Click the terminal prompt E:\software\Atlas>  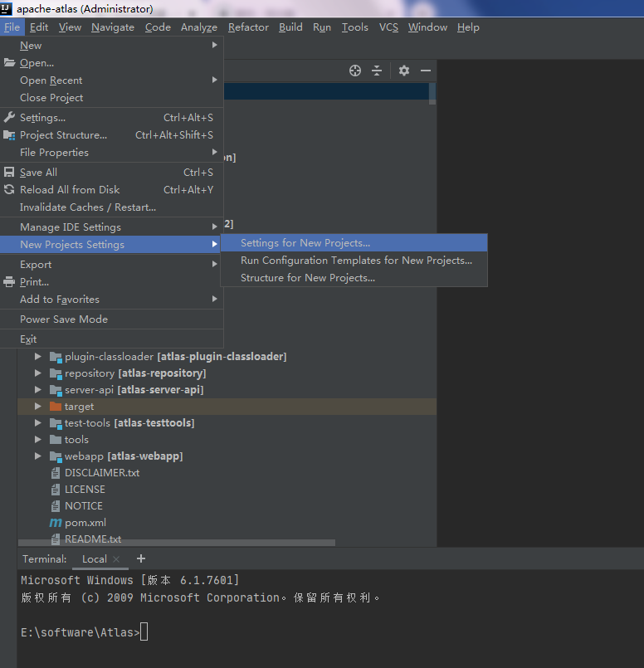(80, 632)
